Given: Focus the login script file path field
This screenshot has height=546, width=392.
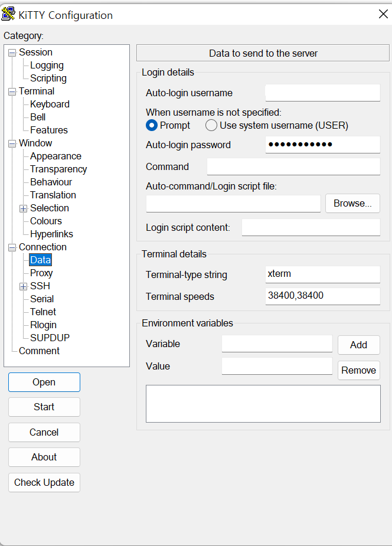Looking at the screenshot, I should [x=233, y=204].
